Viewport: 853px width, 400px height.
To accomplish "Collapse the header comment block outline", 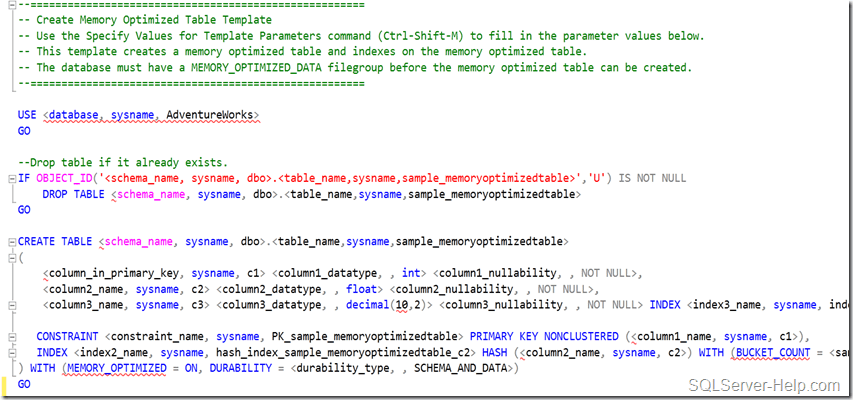I will (x=9, y=6).
